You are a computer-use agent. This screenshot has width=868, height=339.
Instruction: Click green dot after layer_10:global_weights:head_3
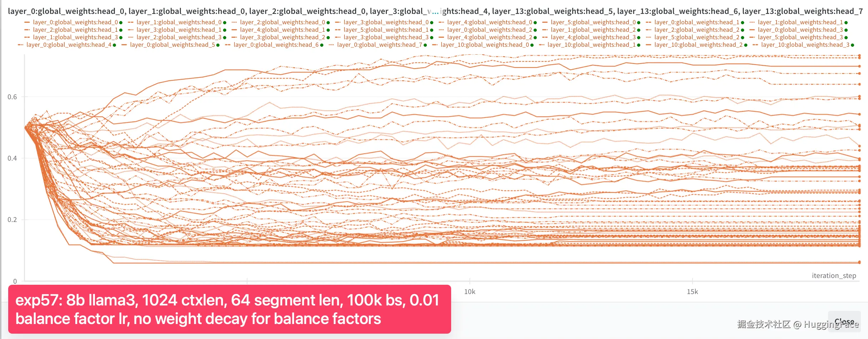click(853, 45)
